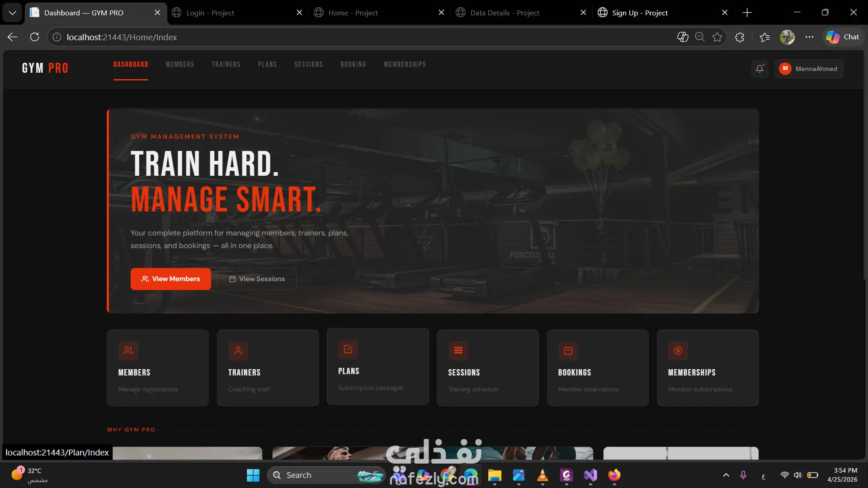Expand the browser tab search dropdown
This screenshot has width=868, height=488.
pyautogui.click(x=13, y=13)
